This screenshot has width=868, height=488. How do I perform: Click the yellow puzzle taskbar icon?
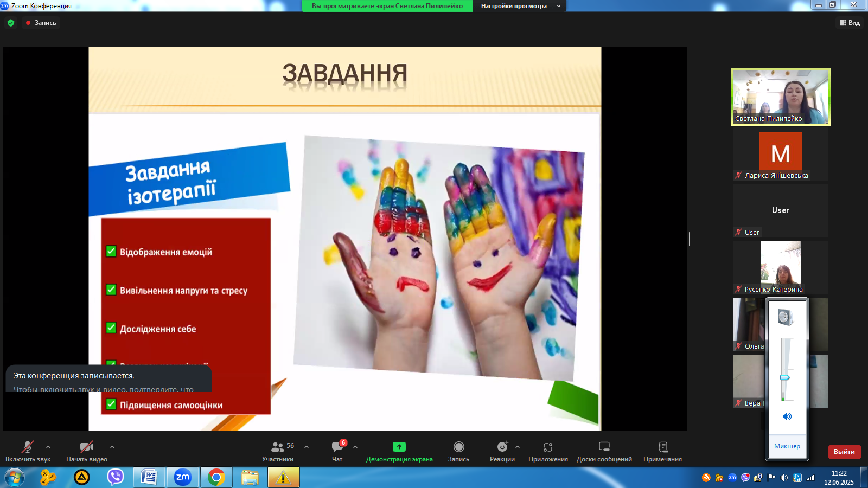point(48,477)
